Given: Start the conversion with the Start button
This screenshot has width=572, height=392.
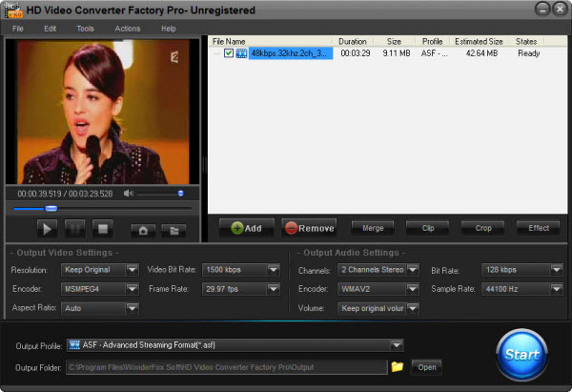Looking at the screenshot, I should 521,355.
